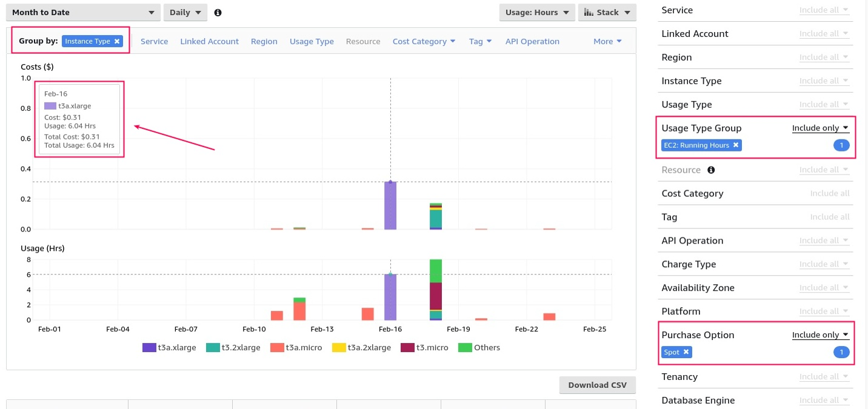Click the Download CSV button

597,385
